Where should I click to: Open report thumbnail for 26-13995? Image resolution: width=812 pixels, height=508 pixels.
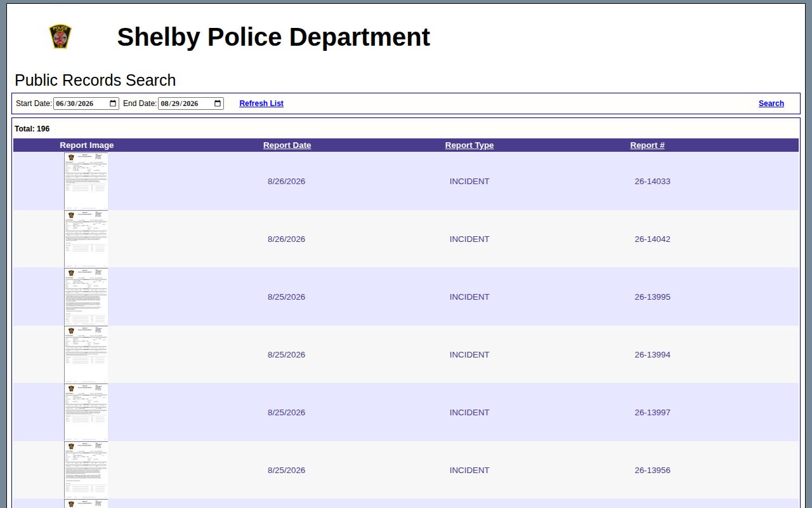[86, 297]
